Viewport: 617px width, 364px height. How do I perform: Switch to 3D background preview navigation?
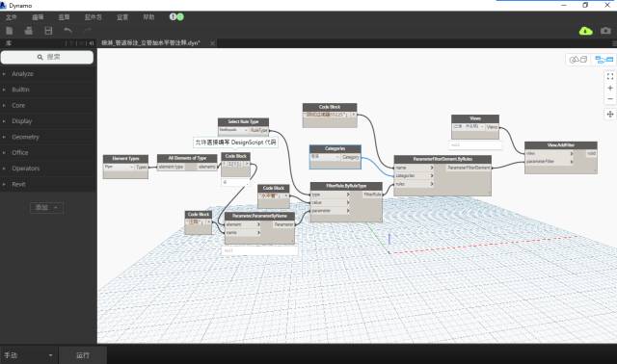point(578,60)
